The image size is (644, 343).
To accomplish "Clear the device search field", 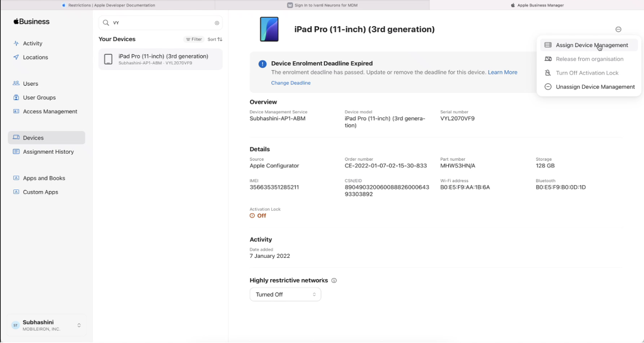I will (x=217, y=23).
